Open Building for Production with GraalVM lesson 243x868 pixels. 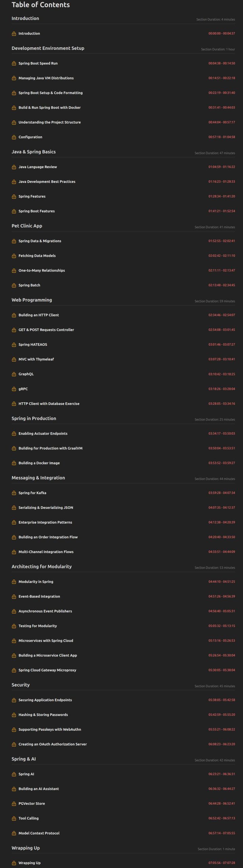coord(50,448)
